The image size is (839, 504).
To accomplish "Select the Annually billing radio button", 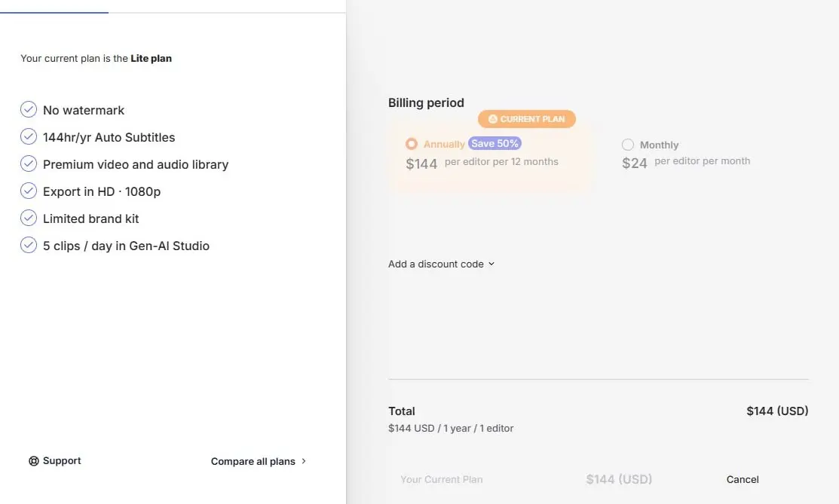I will tap(412, 144).
